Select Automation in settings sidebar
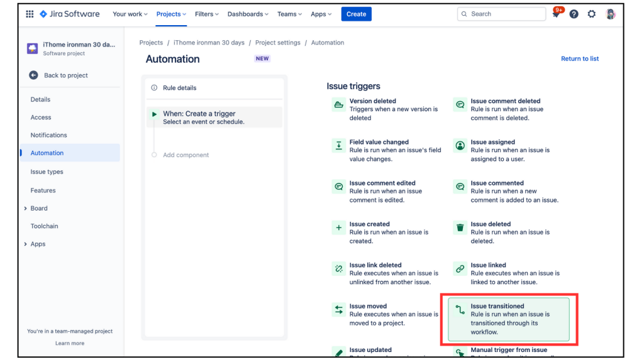 click(x=70, y=153)
